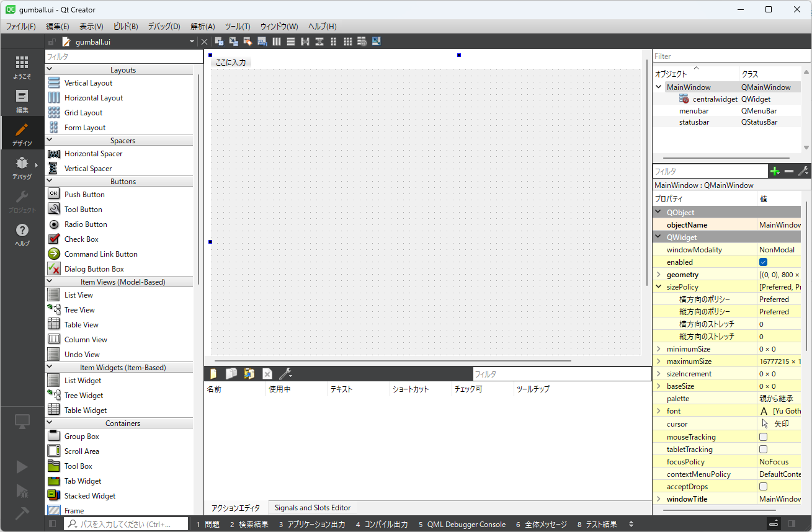Open the ビルド(B) menu
812x532 pixels.
(x=125, y=26)
